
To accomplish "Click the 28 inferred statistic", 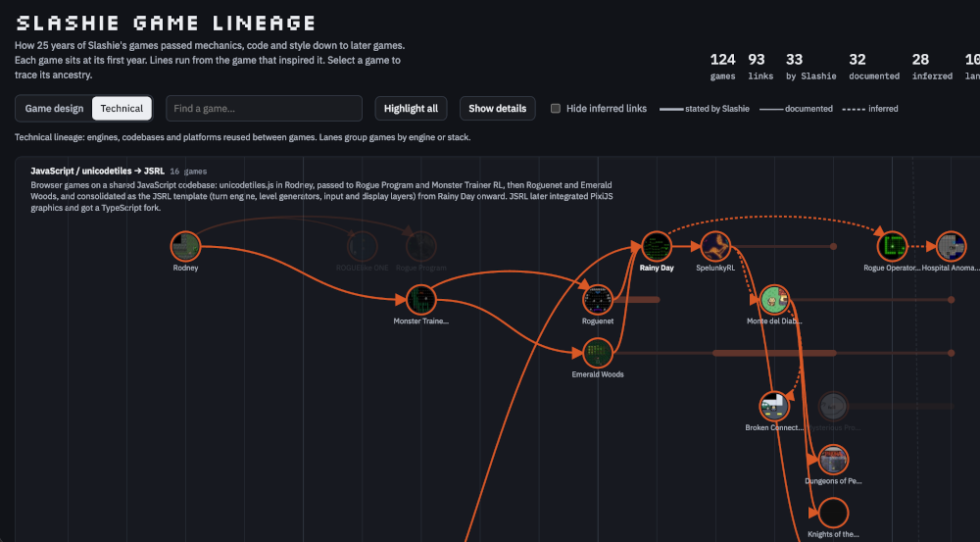I will pos(932,67).
